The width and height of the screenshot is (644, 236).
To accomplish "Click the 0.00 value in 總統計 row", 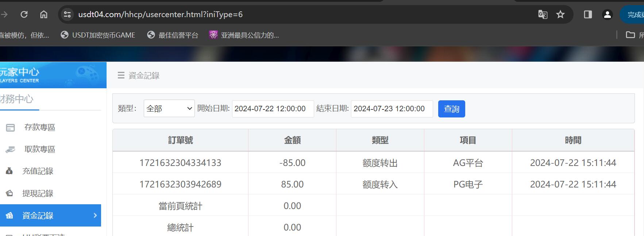I will (x=292, y=227).
